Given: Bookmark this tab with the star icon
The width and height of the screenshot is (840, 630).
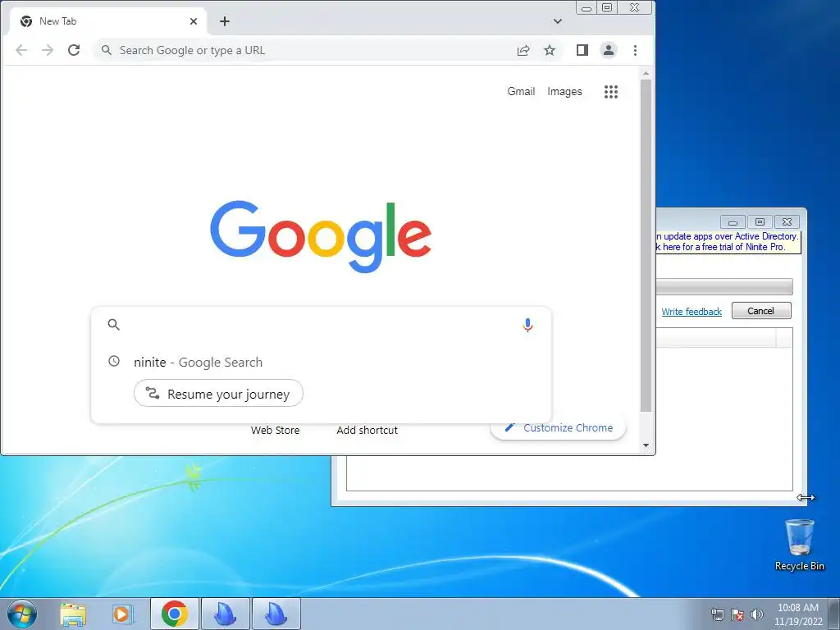Looking at the screenshot, I should point(550,50).
